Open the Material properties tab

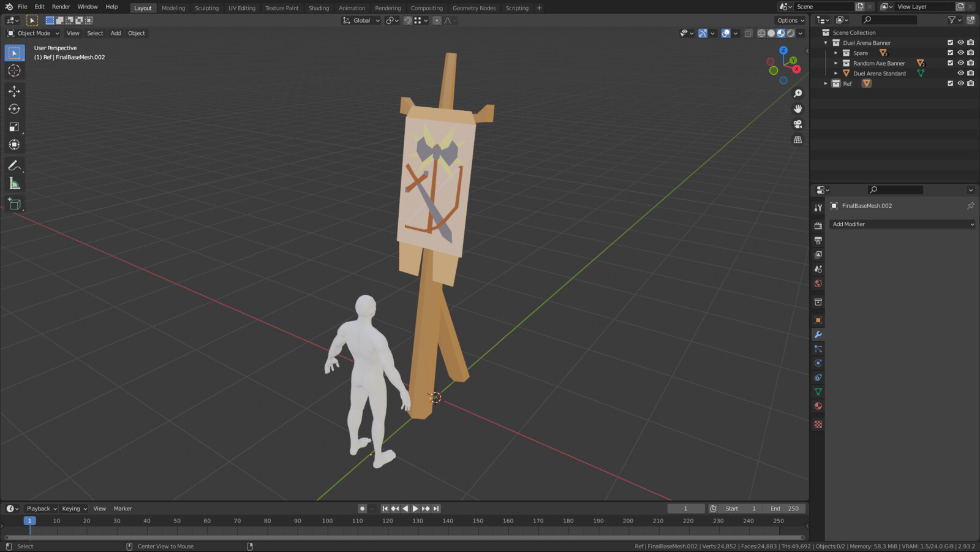[818, 406]
